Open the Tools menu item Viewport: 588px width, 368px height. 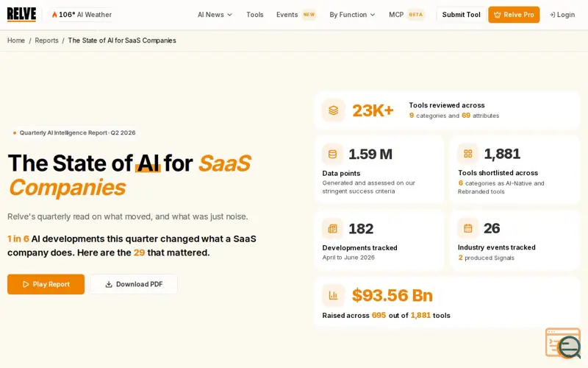click(254, 15)
